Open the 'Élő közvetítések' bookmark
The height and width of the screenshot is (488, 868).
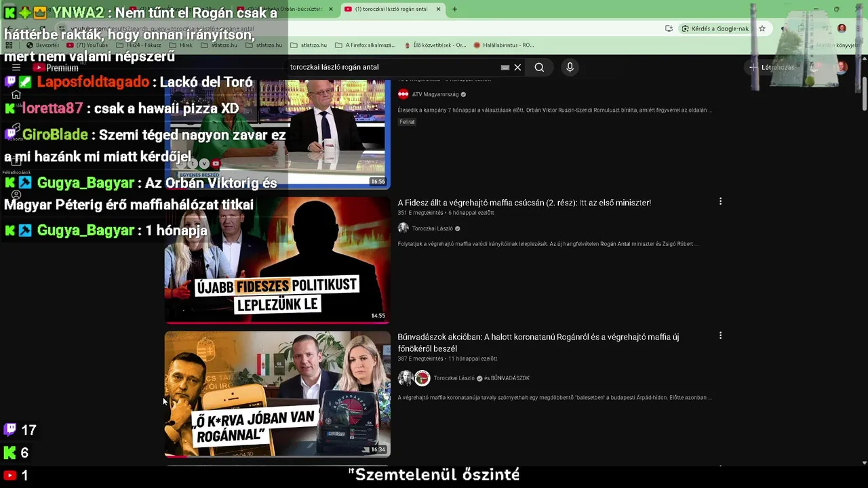point(435,45)
